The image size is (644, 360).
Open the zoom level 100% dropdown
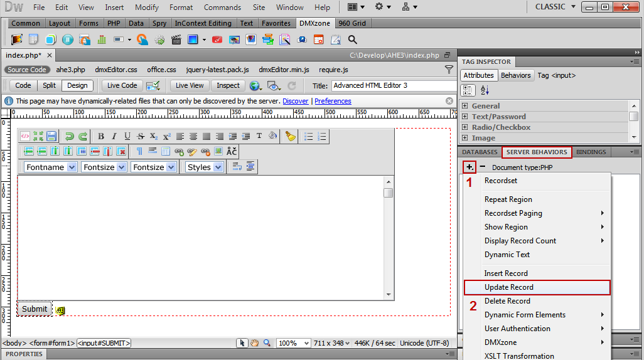coord(293,343)
